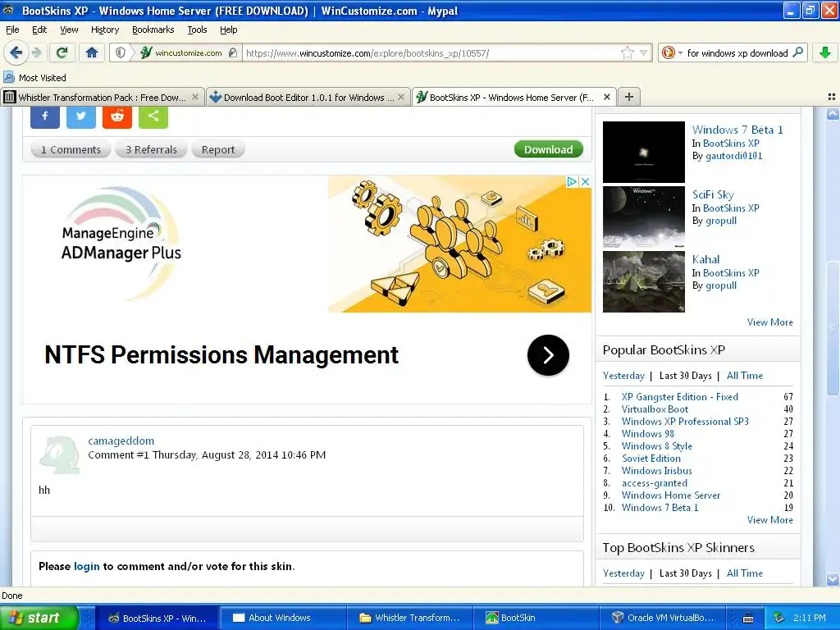The width and height of the screenshot is (840, 630).
Task: Open the ManageEngine ADManager Plus ad logo
Action: (121, 243)
